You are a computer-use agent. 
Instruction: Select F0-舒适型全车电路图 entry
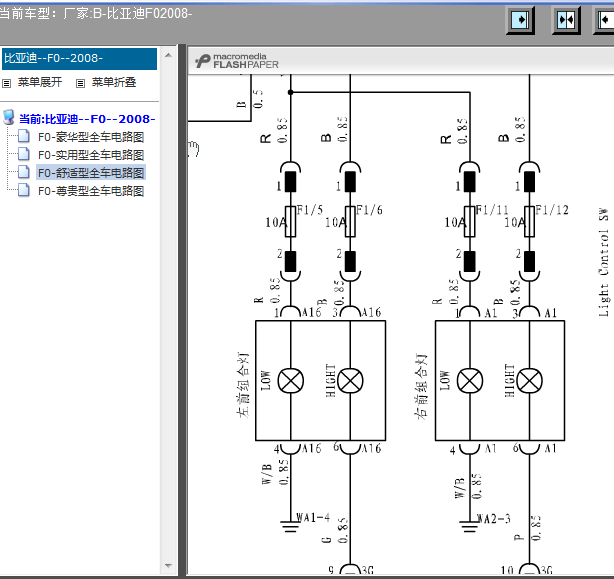91,173
